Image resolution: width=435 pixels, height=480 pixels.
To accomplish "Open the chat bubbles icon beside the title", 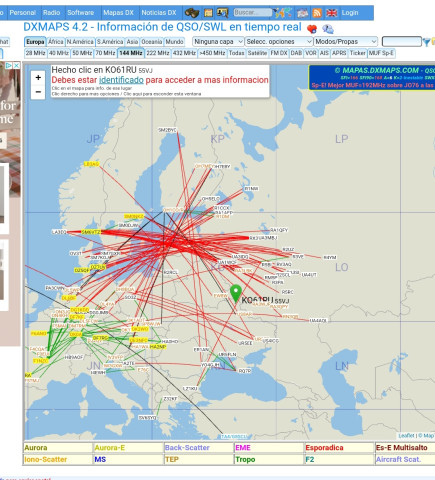I will click(328, 29).
